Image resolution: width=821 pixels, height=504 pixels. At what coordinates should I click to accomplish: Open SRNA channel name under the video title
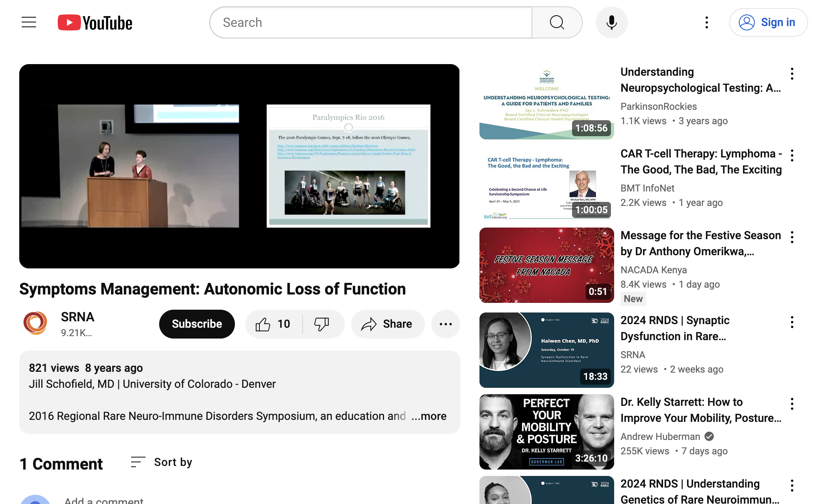tap(77, 317)
